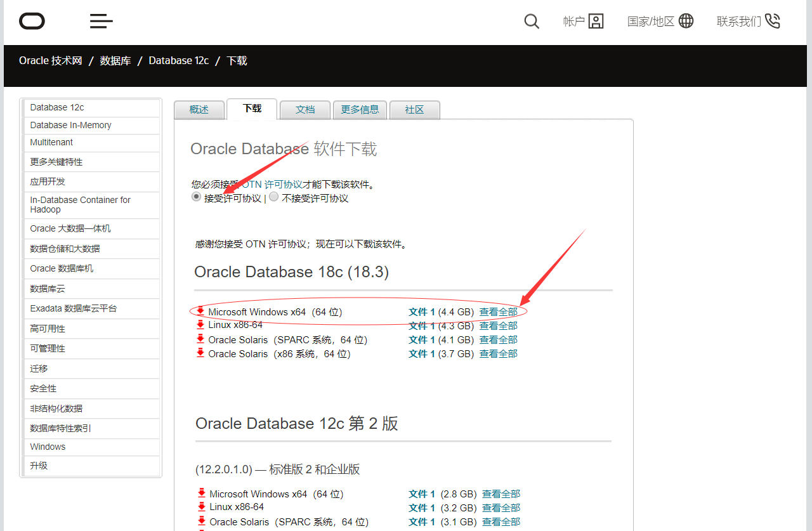Open In-Database Container for Hadoop item
The image size is (812, 531).
[91, 205]
